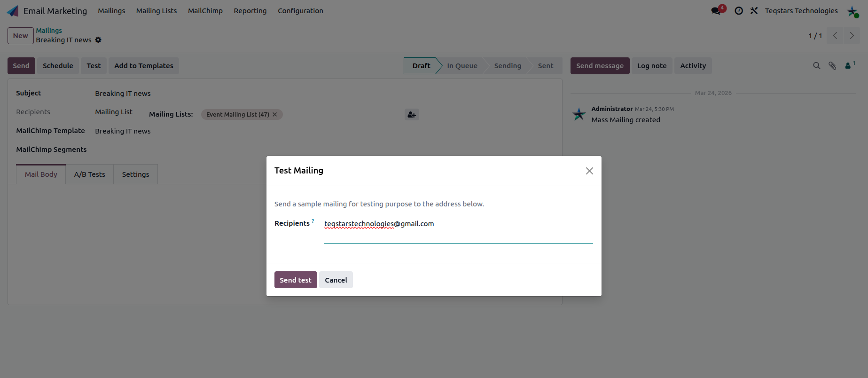Click the 1 / 1 pager counter
This screenshot has width=868, height=378.
tap(815, 36)
